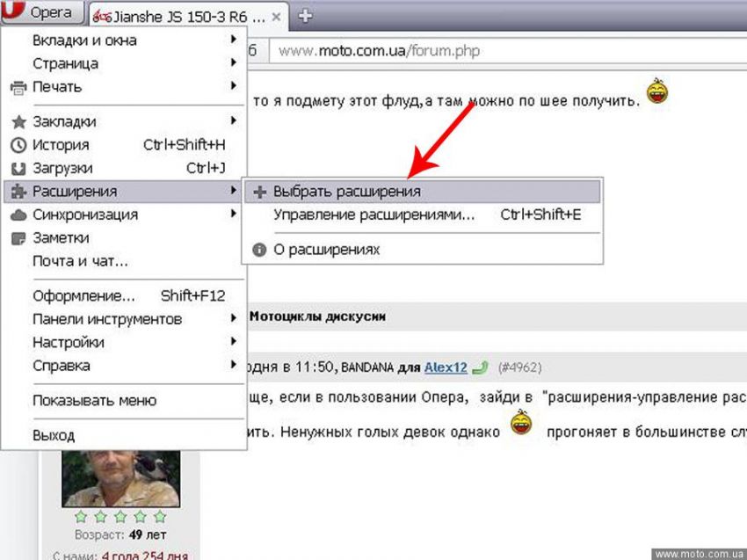The width and height of the screenshot is (747, 560).
Task: Click the cloud icon beside Синхронизация
Action: (x=18, y=215)
